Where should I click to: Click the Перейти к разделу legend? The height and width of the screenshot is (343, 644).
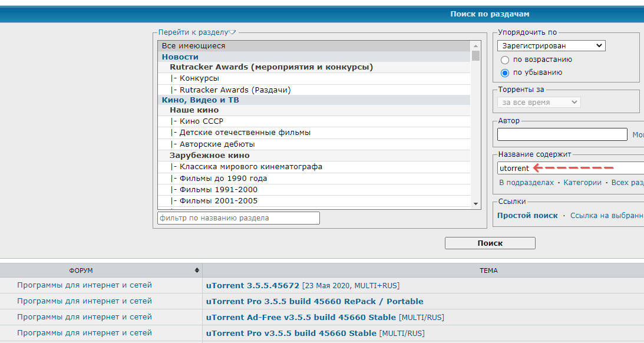pos(193,32)
